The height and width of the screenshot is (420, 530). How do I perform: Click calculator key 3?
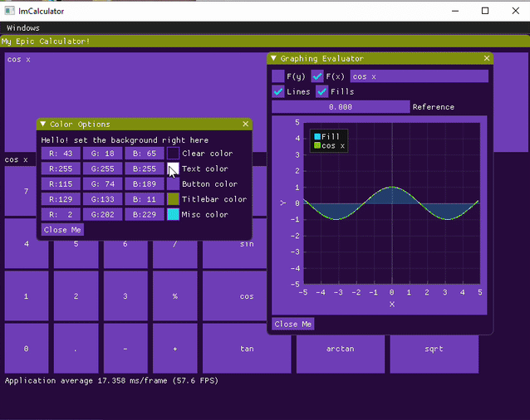tap(125, 295)
